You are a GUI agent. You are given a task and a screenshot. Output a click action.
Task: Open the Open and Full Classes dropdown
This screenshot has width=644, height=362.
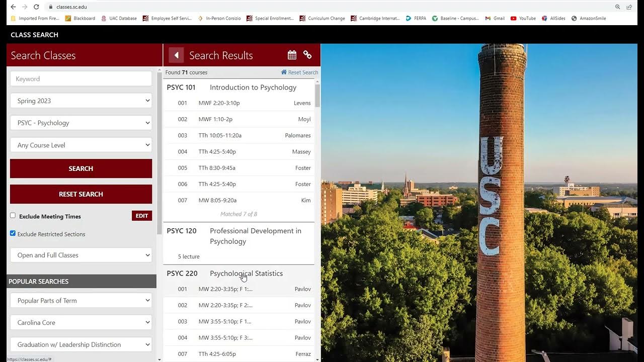(81, 255)
